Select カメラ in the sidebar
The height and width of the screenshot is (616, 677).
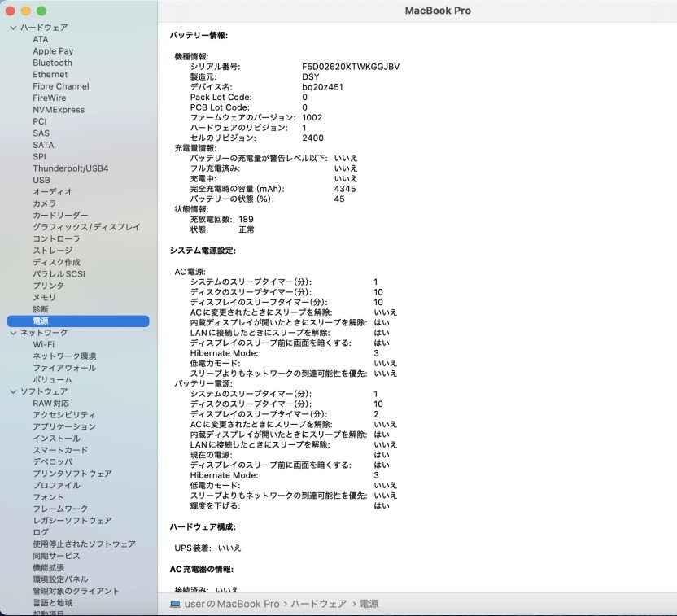(45, 203)
